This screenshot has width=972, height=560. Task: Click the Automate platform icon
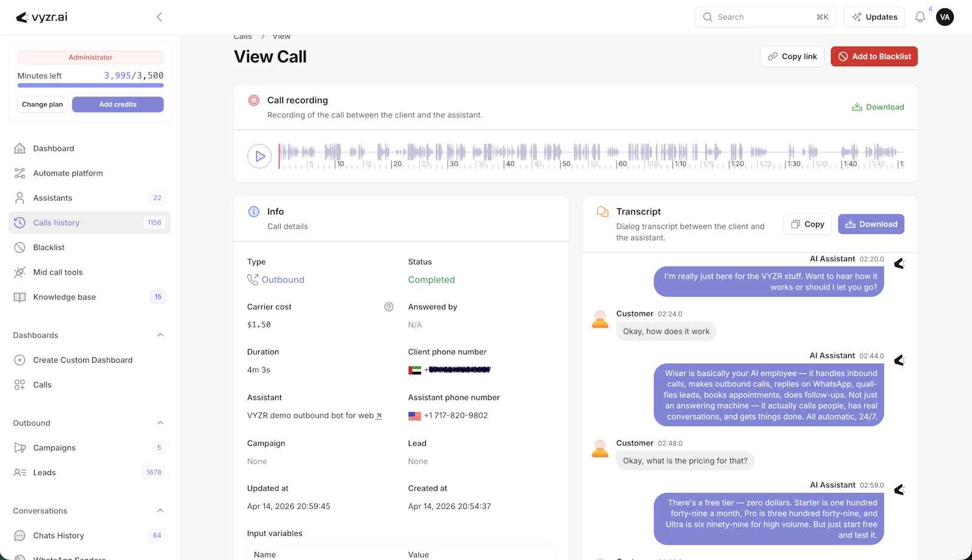pos(19,173)
